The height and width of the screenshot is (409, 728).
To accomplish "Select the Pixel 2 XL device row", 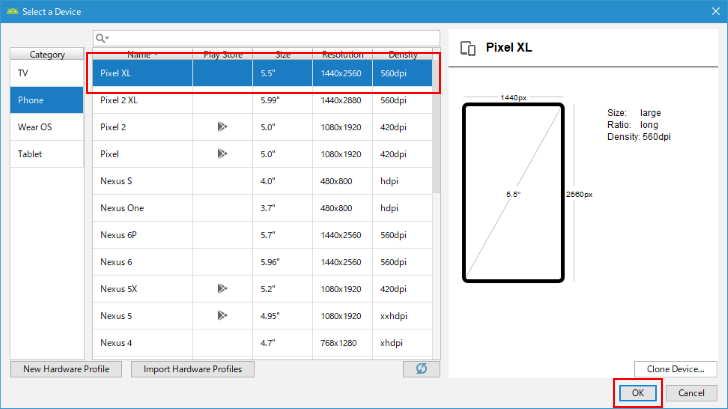I will (x=262, y=100).
